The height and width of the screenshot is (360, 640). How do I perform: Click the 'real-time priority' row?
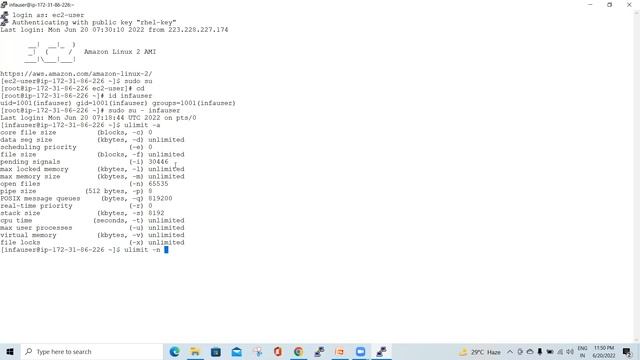point(76,206)
